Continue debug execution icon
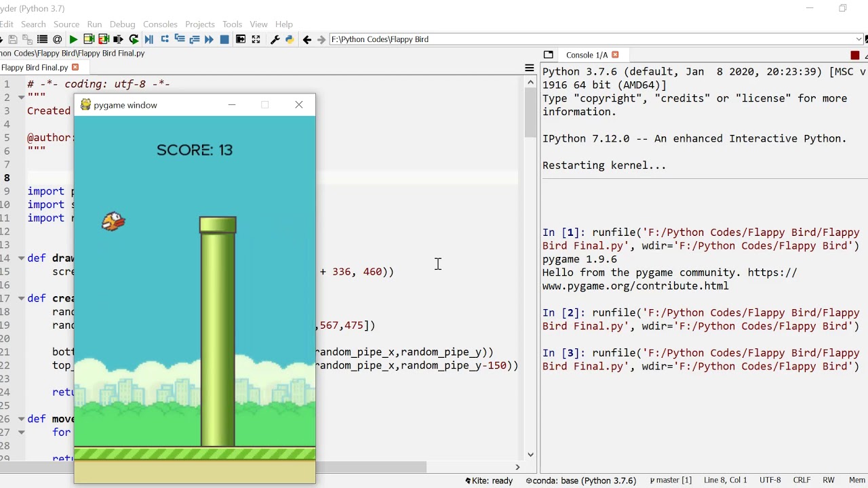868x488 pixels. pos(210,39)
